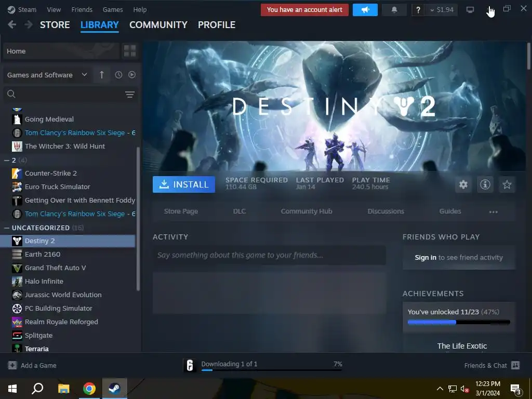Sort library with the up arrow button

coord(101,75)
